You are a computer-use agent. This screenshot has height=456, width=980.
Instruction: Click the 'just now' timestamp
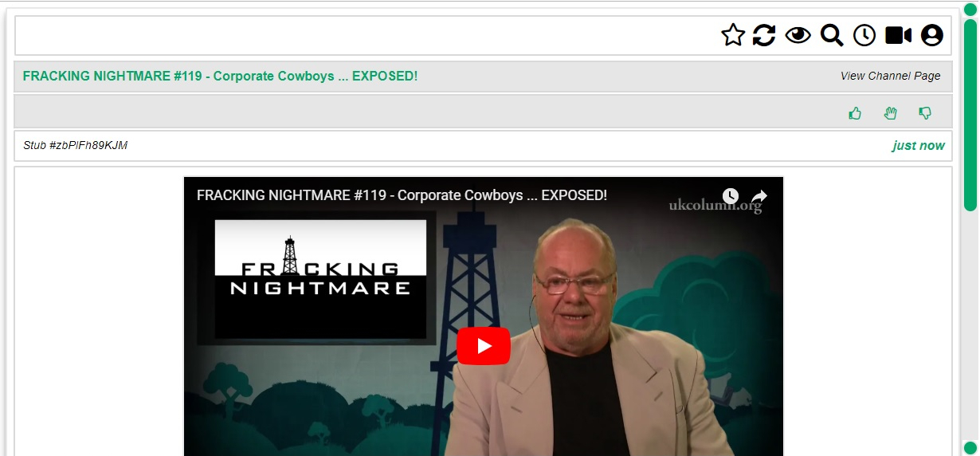click(x=918, y=145)
